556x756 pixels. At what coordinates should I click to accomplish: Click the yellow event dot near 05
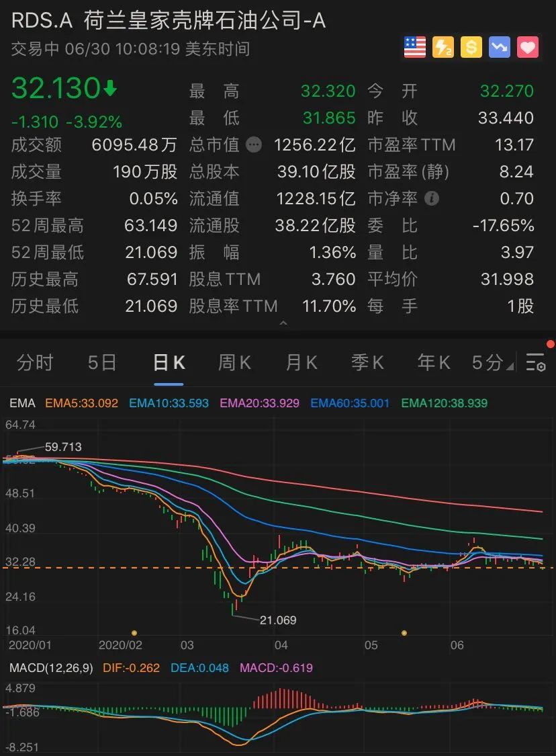[404, 632]
